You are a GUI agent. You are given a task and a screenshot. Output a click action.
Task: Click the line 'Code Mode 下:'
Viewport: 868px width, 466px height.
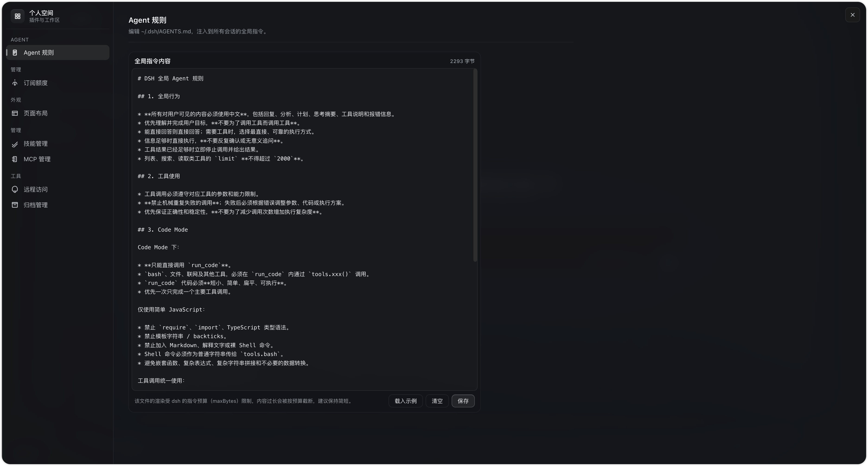[159, 247]
